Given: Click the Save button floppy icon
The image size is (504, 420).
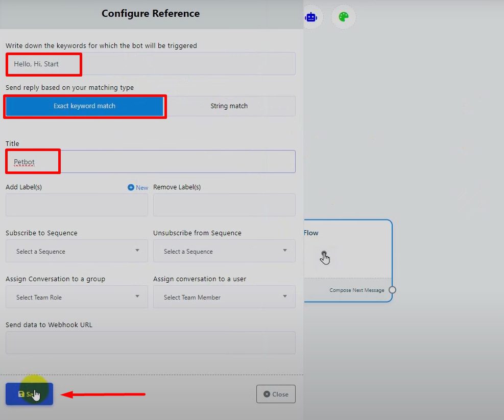Looking at the screenshot, I should 21,394.
